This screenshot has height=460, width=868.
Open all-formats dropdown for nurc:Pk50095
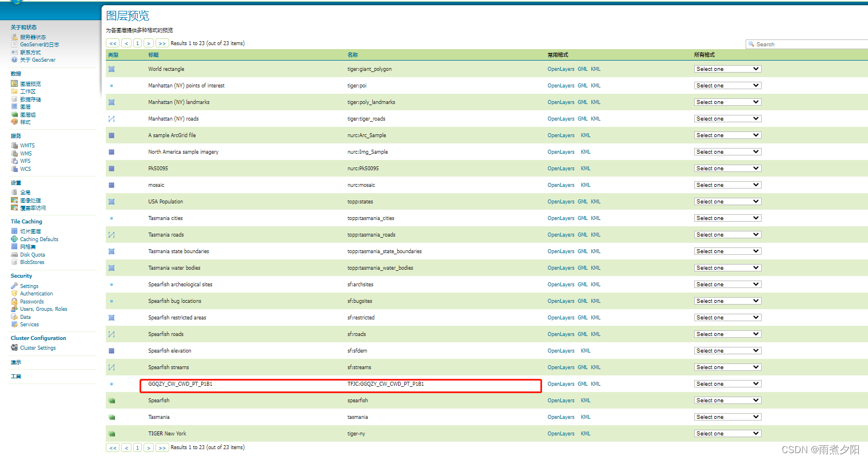727,169
